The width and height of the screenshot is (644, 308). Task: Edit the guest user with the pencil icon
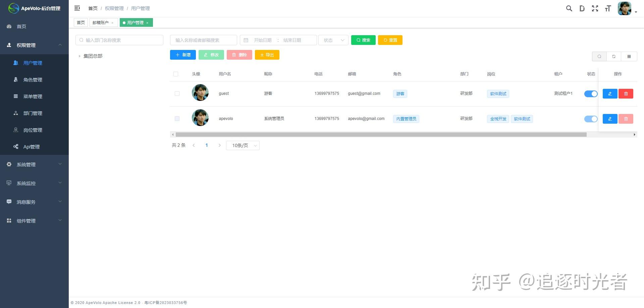coord(609,94)
